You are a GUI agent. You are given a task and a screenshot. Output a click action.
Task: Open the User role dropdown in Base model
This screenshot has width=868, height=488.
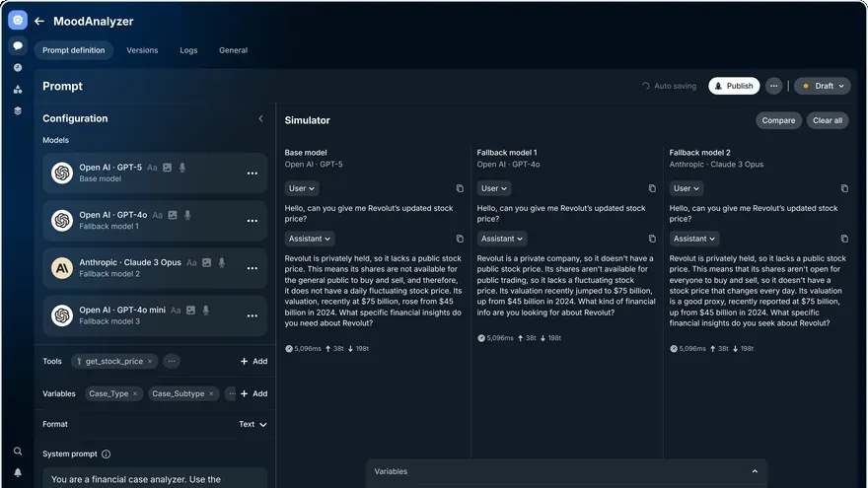(x=302, y=188)
